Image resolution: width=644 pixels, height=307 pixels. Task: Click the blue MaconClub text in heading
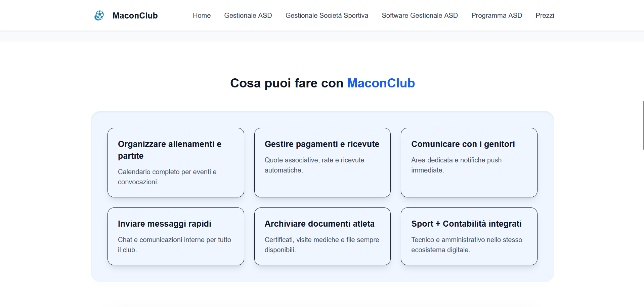[381, 83]
